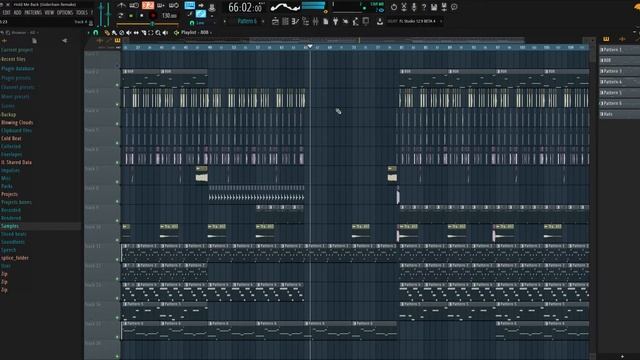Viewport: 640px width, 360px height.
Task: Select the playlist mute speaker tool
Action: [x=129, y=33]
